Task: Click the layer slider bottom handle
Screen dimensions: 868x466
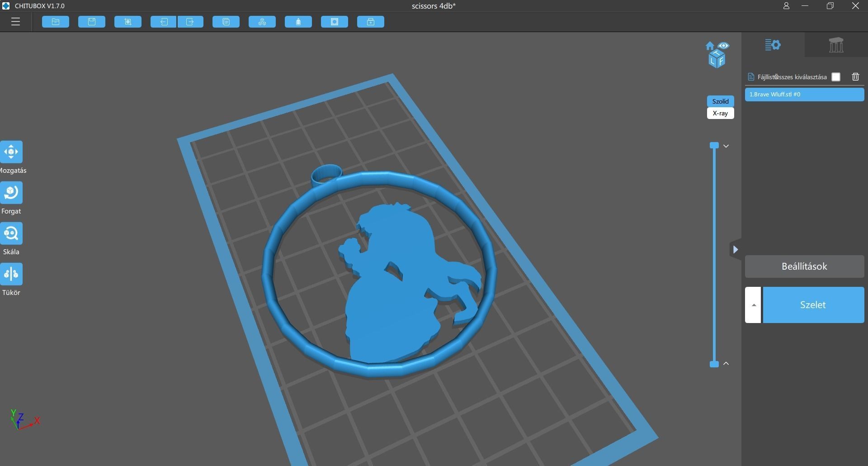Action: coord(714,364)
